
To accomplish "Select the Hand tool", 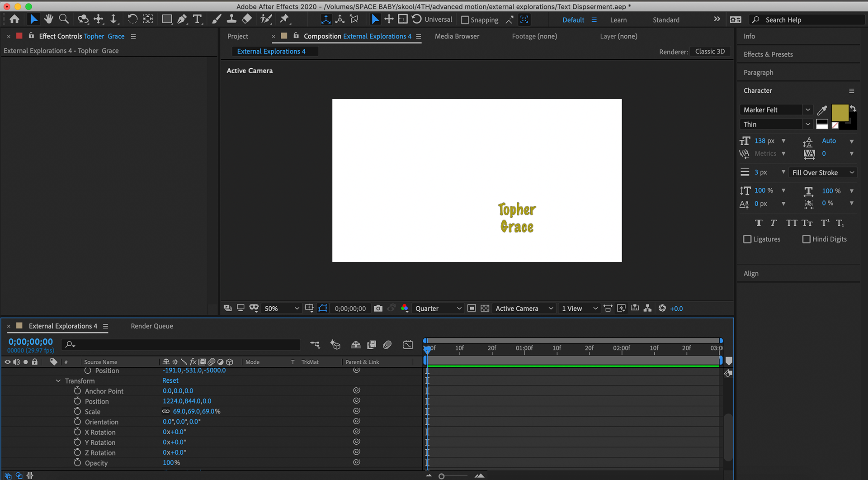I will coord(48,19).
